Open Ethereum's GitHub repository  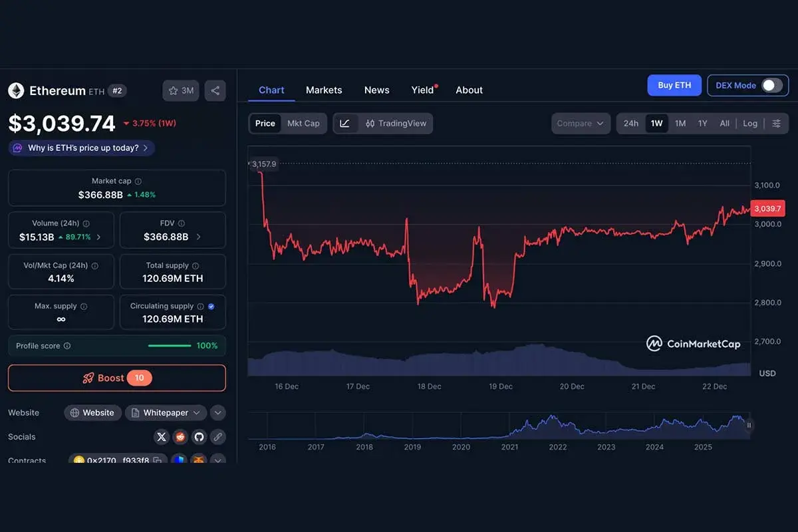pyautogui.click(x=198, y=437)
